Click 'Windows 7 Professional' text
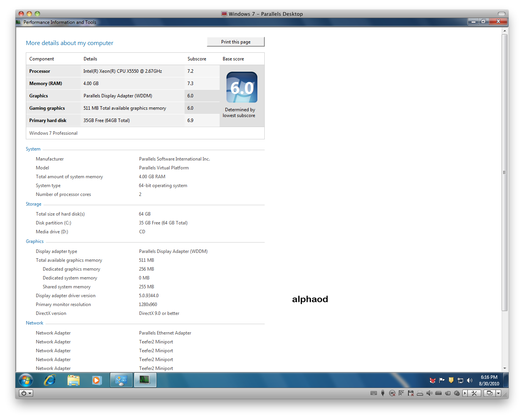Image resolution: width=524 pixels, height=420 pixels. click(53, 133)
